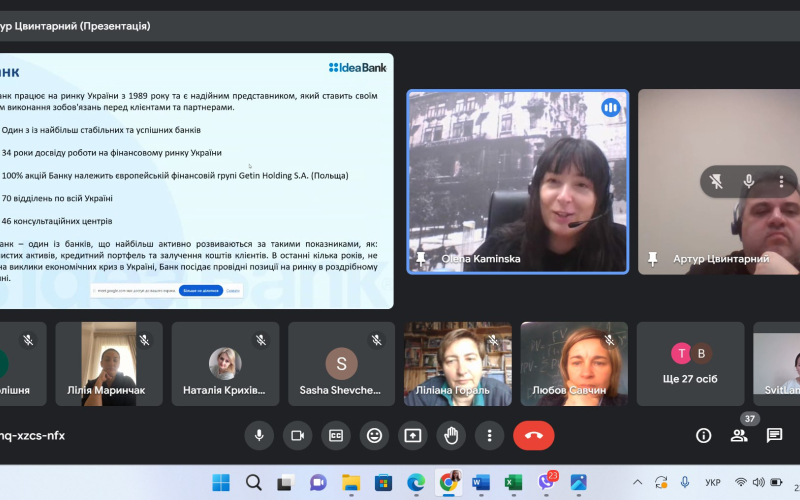Click muted mic icon on Лілія Маринчак's tile
800x500 pixels.
pos(144,340)
